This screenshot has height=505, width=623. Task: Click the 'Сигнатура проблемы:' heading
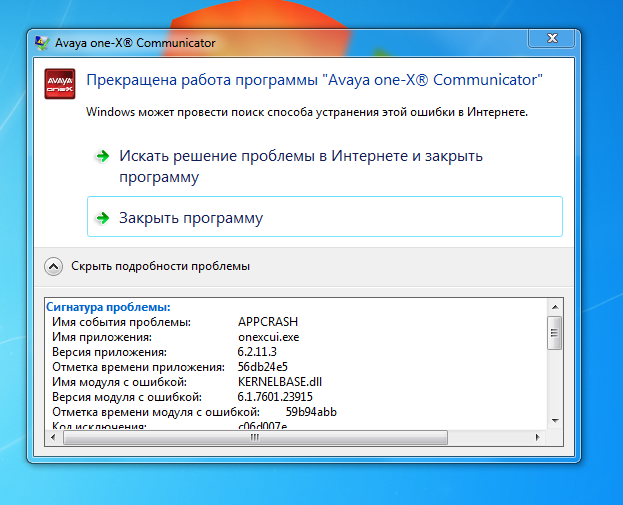[x=108, y=307]
